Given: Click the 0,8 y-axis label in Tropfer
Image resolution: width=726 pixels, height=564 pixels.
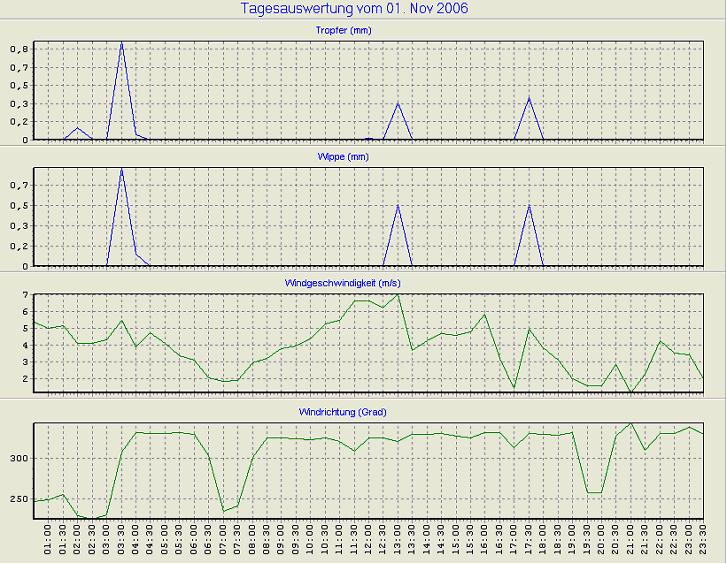Looking at the screenshot, I should pyautogui.click(x=20, y=48).
